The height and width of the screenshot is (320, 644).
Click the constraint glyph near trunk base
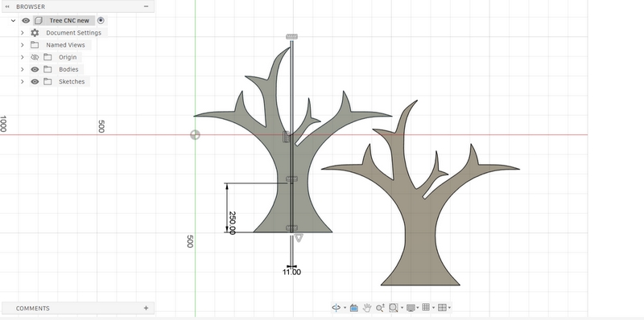tap(291, 228)
